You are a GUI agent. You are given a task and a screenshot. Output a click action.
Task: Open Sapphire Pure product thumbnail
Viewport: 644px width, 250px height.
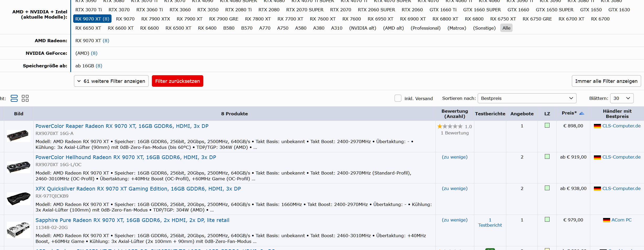click(x=18, y=230)
